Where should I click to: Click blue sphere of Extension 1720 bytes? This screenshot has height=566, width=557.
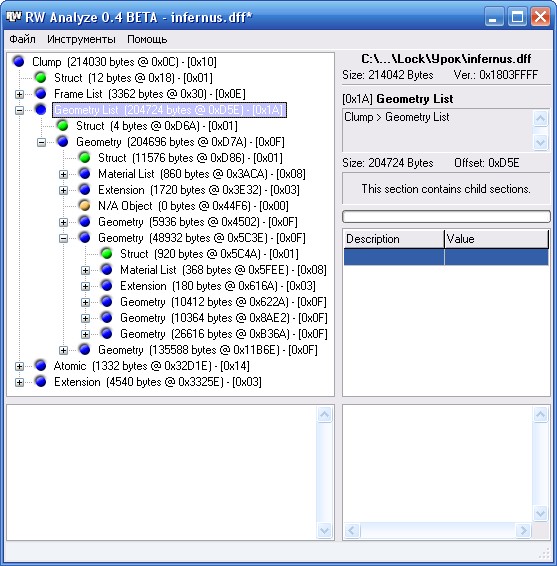coord(85,190)
